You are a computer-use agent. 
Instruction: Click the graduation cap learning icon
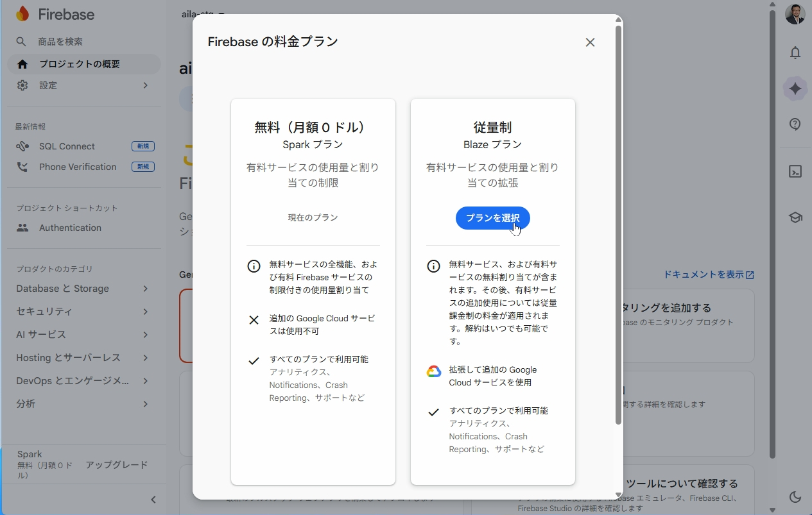pos(795,217)
